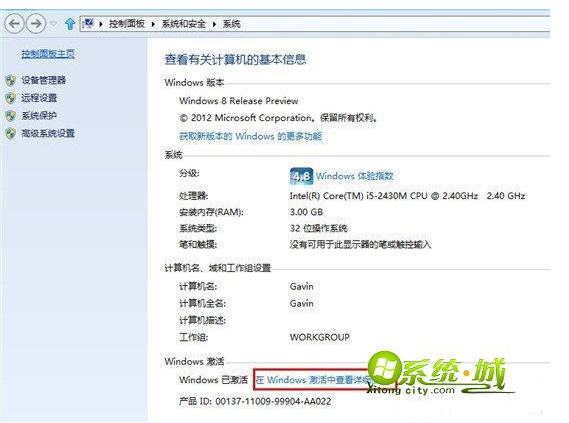
Task: Click the Back navigation arrow
Action: 14,24
